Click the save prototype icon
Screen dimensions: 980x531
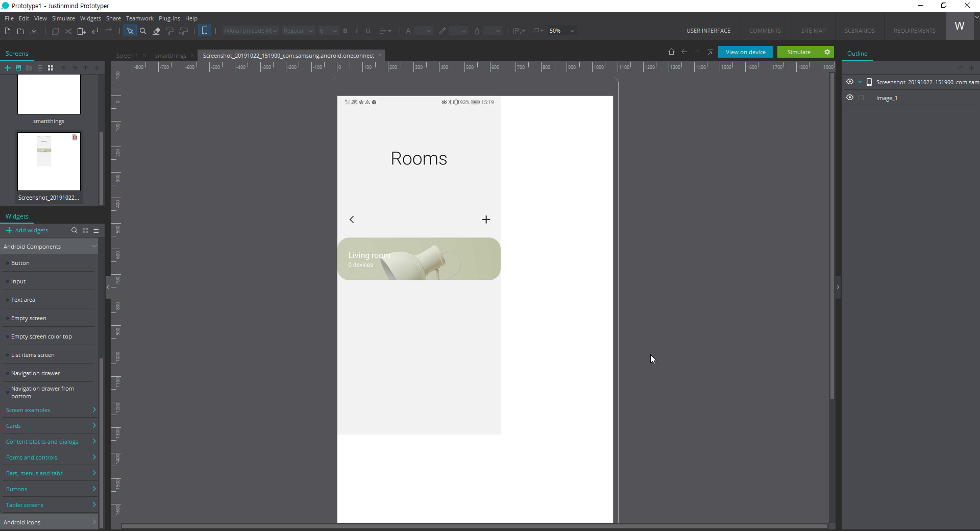34,31
